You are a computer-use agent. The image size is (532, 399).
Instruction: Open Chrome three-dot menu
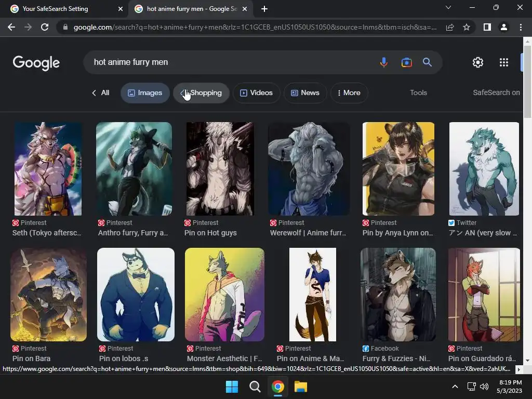click(521, 27)
